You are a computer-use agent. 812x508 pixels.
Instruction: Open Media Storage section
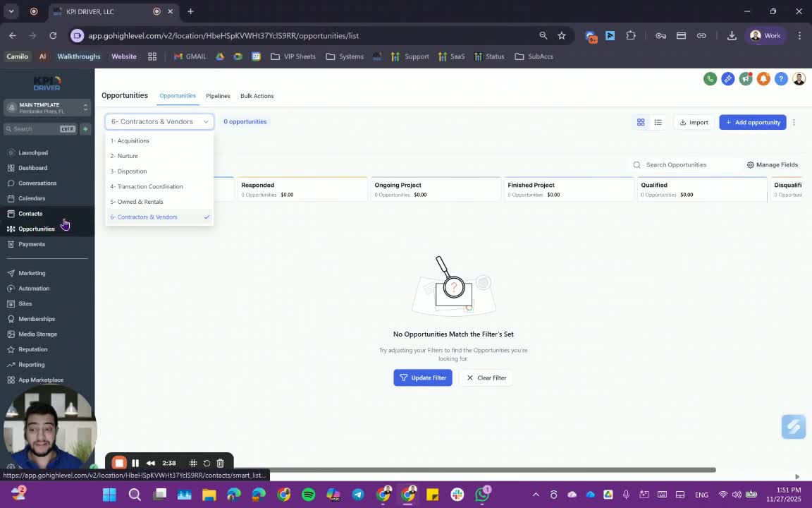[37, 334]
